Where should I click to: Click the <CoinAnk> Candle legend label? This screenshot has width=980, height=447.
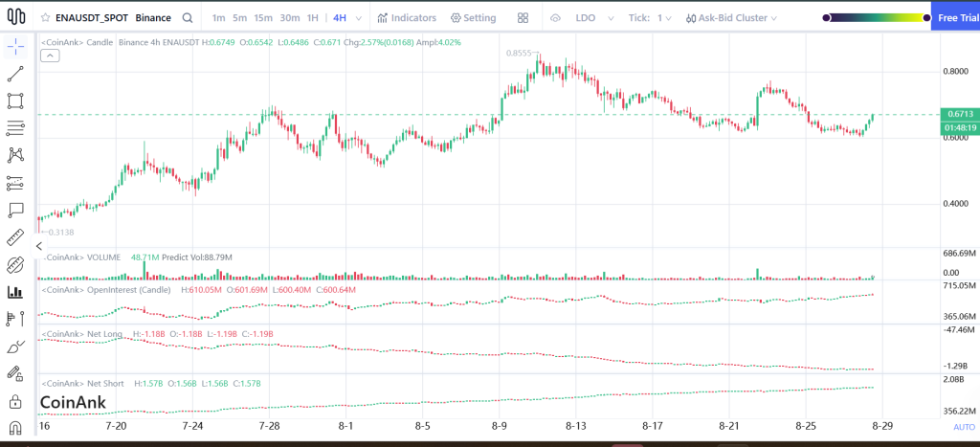point(77,42)
